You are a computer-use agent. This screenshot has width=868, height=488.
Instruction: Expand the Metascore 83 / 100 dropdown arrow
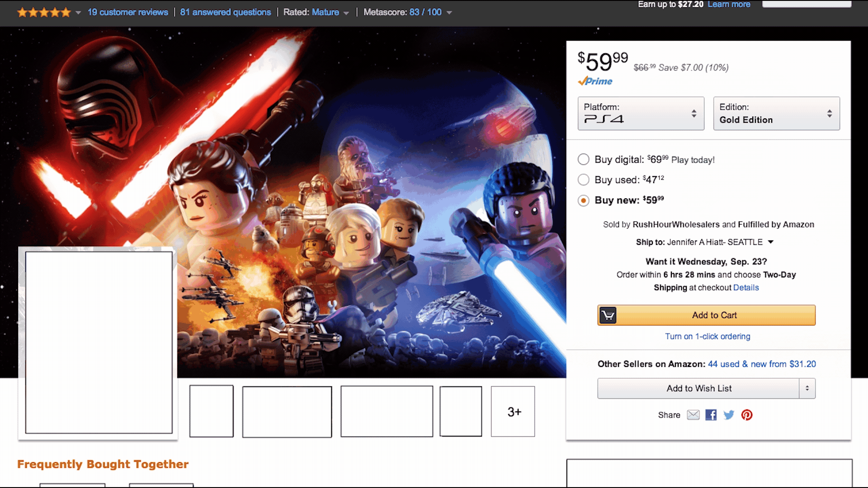[x=449, y=13]
